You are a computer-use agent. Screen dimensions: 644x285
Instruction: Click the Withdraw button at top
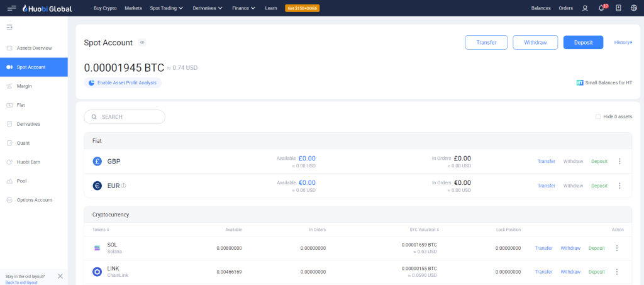click(x=535, y=42)
